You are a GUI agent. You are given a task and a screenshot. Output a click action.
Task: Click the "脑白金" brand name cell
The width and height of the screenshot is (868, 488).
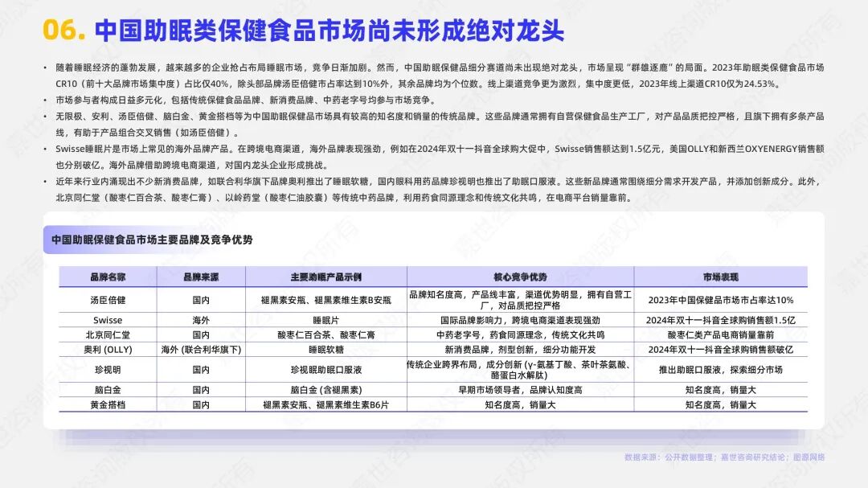(x=108, y=390)
